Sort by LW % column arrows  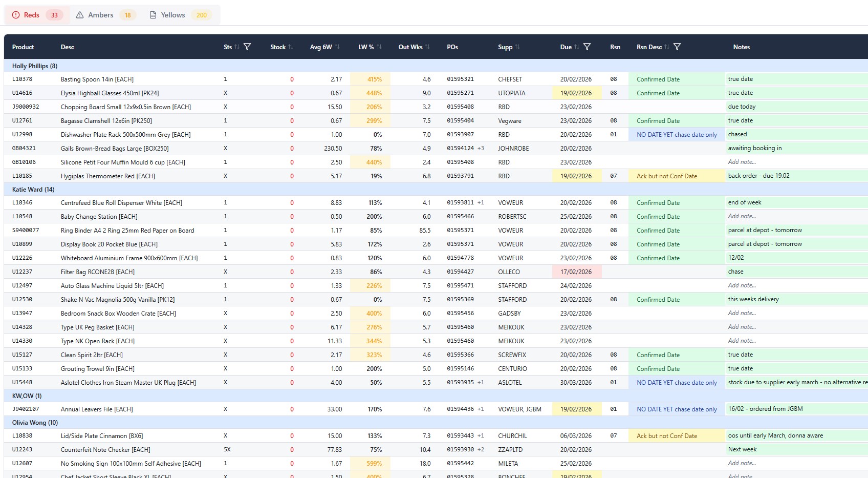pyautogui.click(x=379, y=47)
